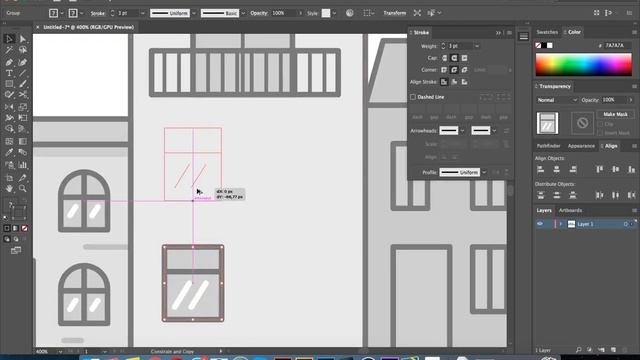
Task: Click the black swatch in Color panel
Action: pyautogui.click(x=544, y=45)
